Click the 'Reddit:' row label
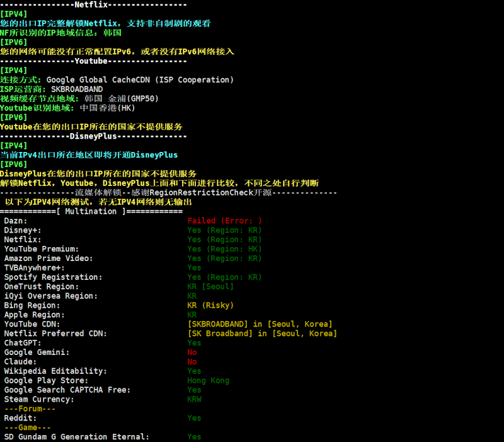This screenshot has width=504, height=442. (20, 418)
